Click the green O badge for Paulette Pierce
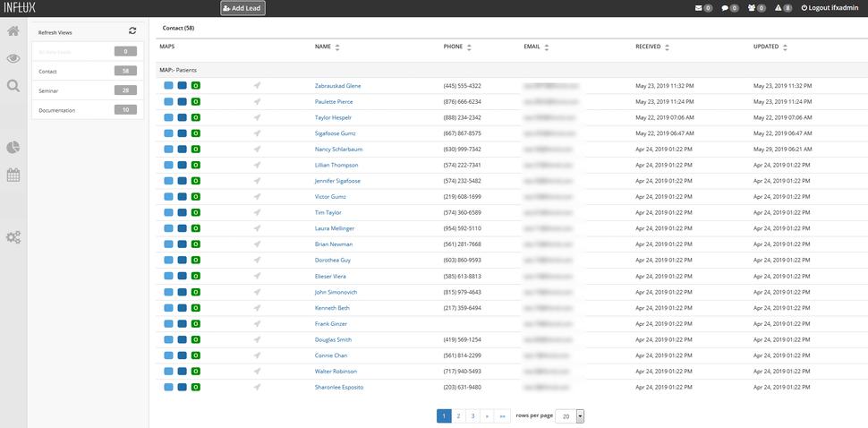The image size is (868, 428). [x=195, y=102]
